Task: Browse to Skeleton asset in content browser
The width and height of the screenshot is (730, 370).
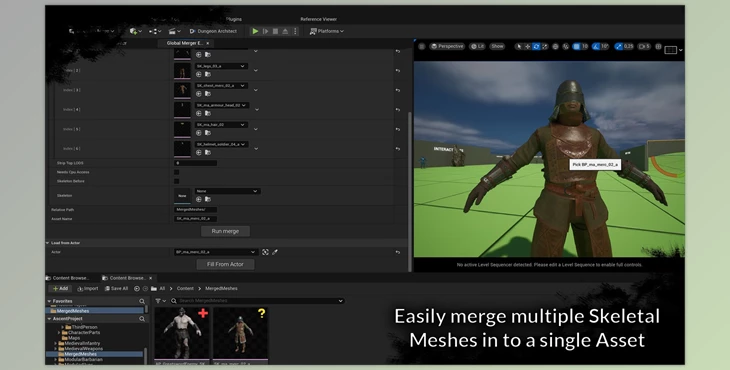Action: tap(208, 199)
